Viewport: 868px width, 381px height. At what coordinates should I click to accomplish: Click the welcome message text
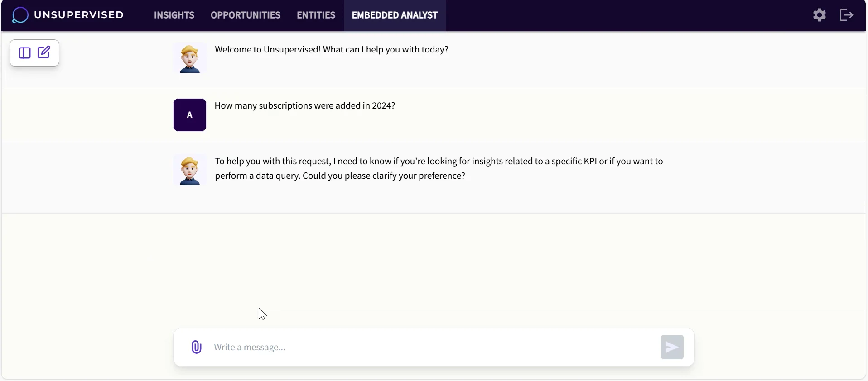[x=331, y=50]
